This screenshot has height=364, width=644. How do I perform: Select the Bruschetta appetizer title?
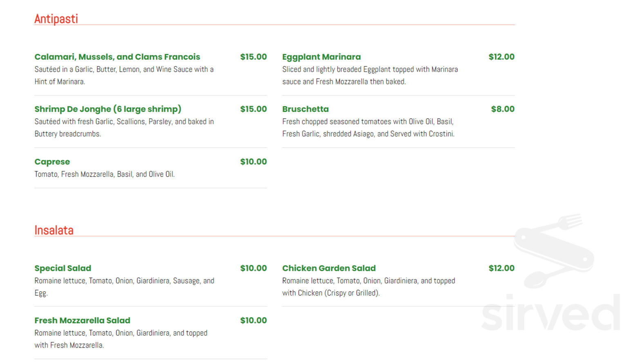tap(306, 109)
